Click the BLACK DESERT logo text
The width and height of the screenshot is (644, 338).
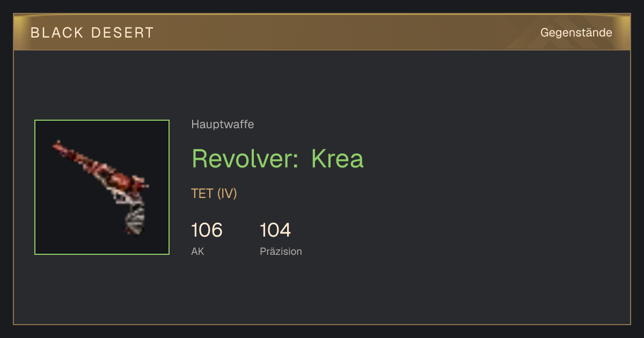(x=92, y=33)
